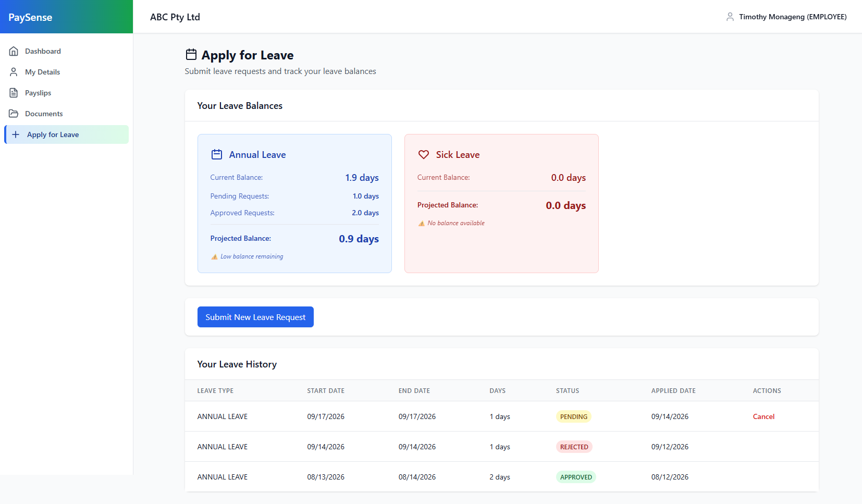Click the Sick Leave projected 0.0 days value
862x504 pixels.
pyautogui.click(x=565, y=205)
